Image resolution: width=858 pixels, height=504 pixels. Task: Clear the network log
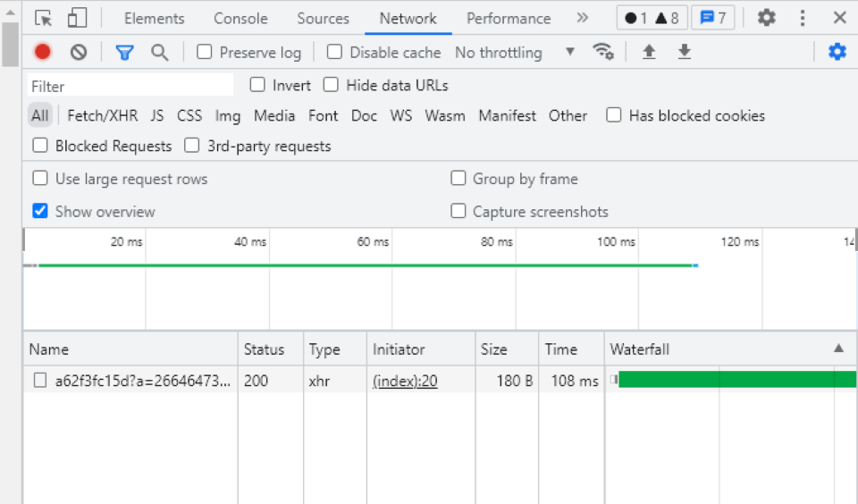point(79,52)
